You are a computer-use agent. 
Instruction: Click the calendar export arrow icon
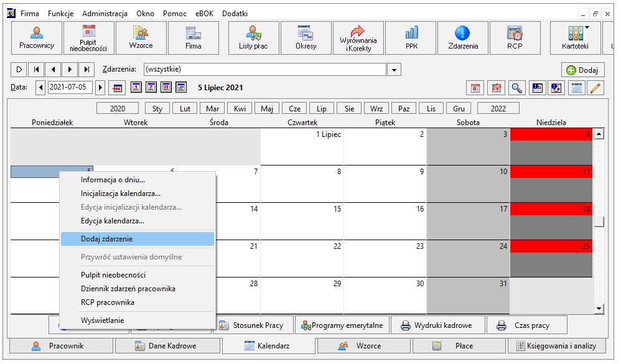pyautogui.click(x=497, y=88)
